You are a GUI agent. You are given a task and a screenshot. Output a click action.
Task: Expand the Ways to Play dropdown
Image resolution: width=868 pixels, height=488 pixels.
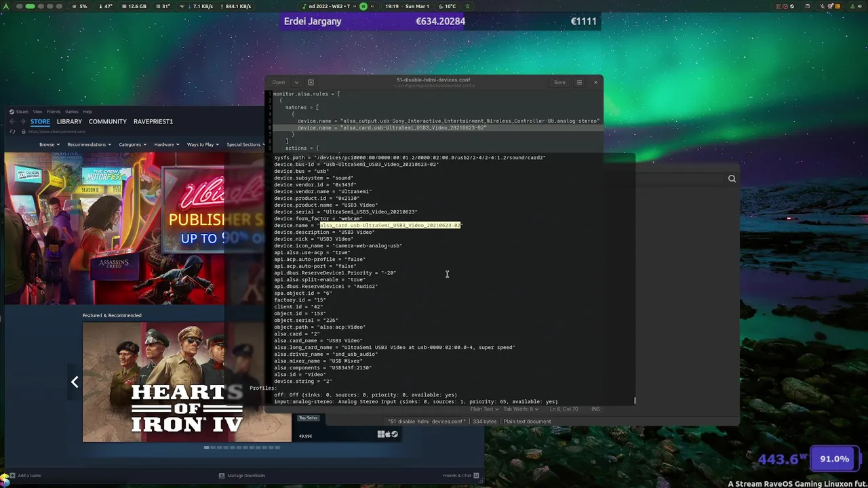(202, 144)
